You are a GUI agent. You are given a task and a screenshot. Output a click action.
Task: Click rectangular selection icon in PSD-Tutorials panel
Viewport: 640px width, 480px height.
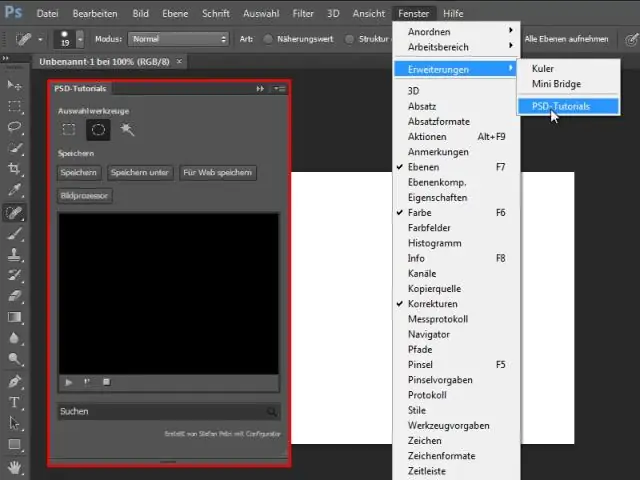pos(69,130)
